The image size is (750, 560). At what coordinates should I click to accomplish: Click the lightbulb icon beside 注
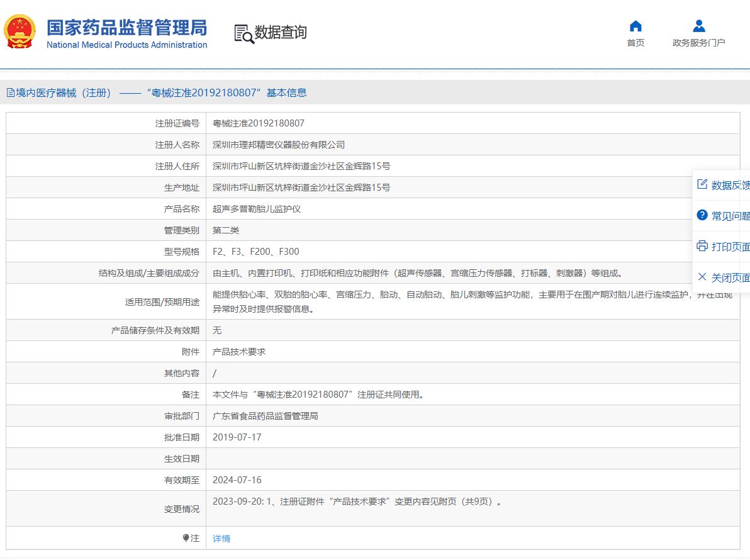186,538
